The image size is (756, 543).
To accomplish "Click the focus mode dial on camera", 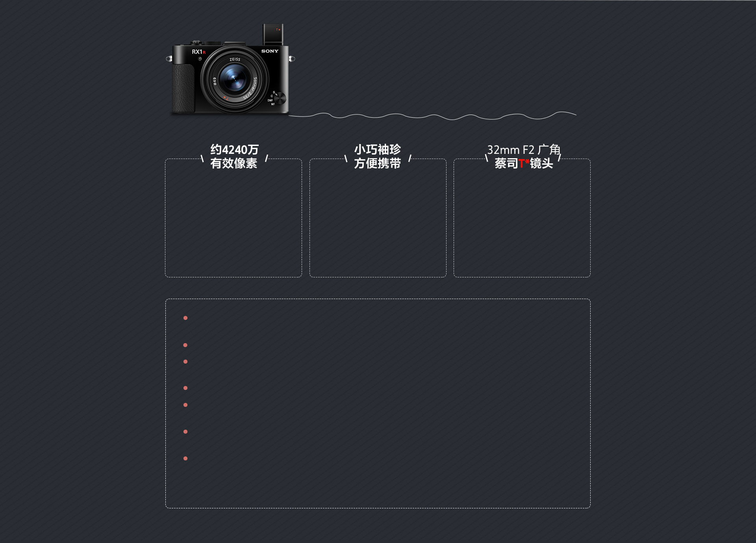I will coord(280,98).
